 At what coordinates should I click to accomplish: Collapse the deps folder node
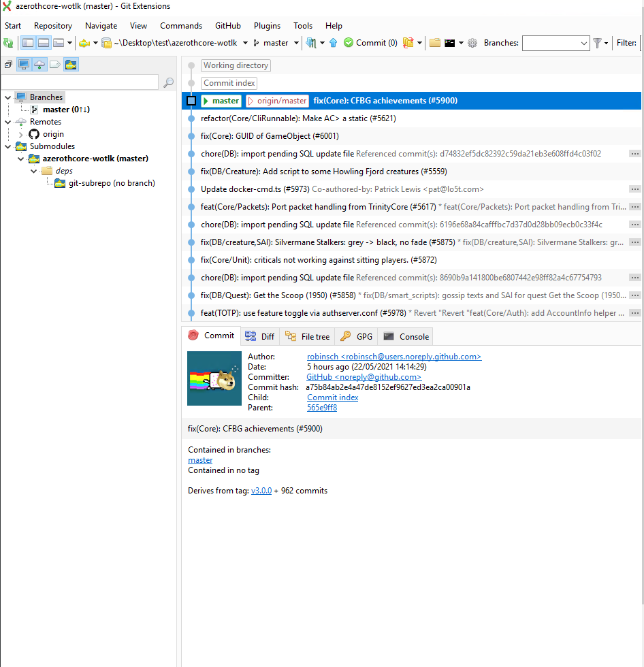pos(33,171)
